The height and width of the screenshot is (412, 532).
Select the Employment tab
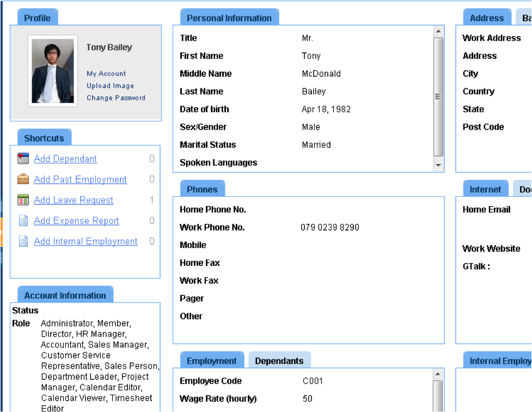[x=211, y=360]
